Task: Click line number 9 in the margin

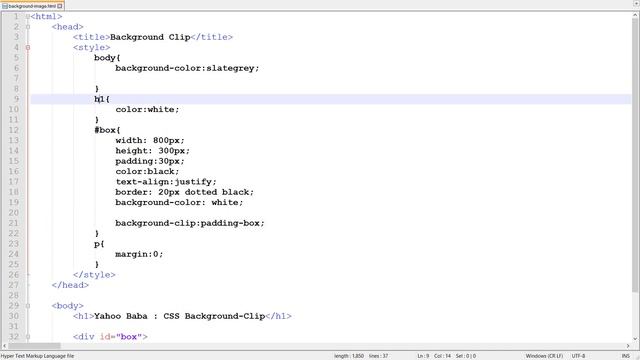Action: (16, 99)
